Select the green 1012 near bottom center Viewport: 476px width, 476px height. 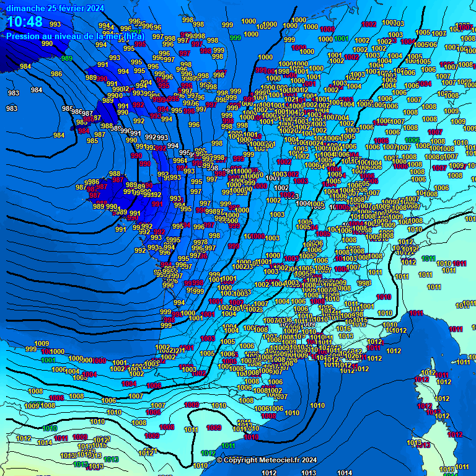208,453
